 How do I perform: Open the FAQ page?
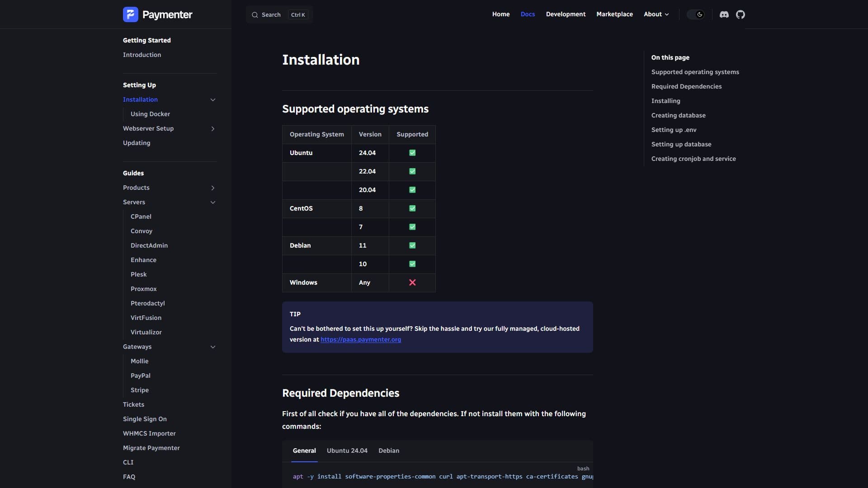pos(129,477)
